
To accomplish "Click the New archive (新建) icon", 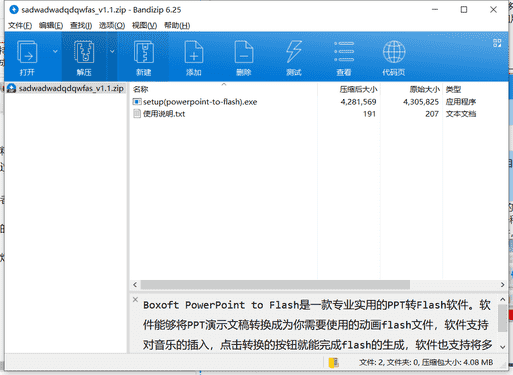I will tap(144, 52).
